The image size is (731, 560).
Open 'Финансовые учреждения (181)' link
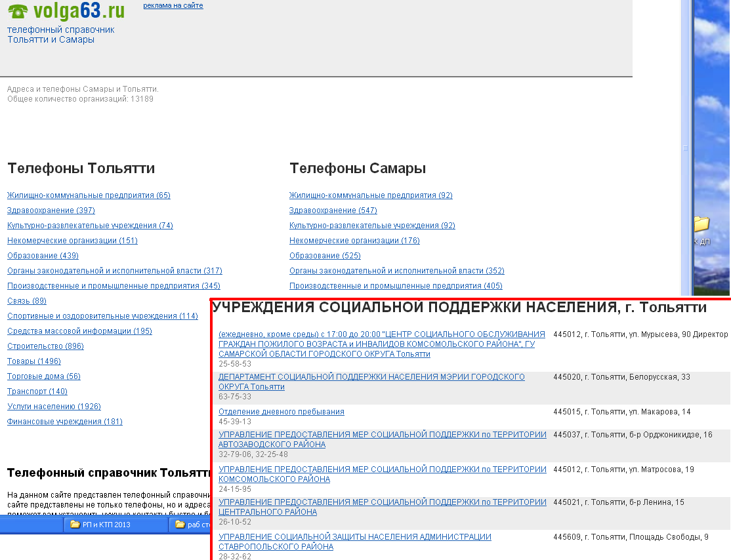tap(65, 422)
